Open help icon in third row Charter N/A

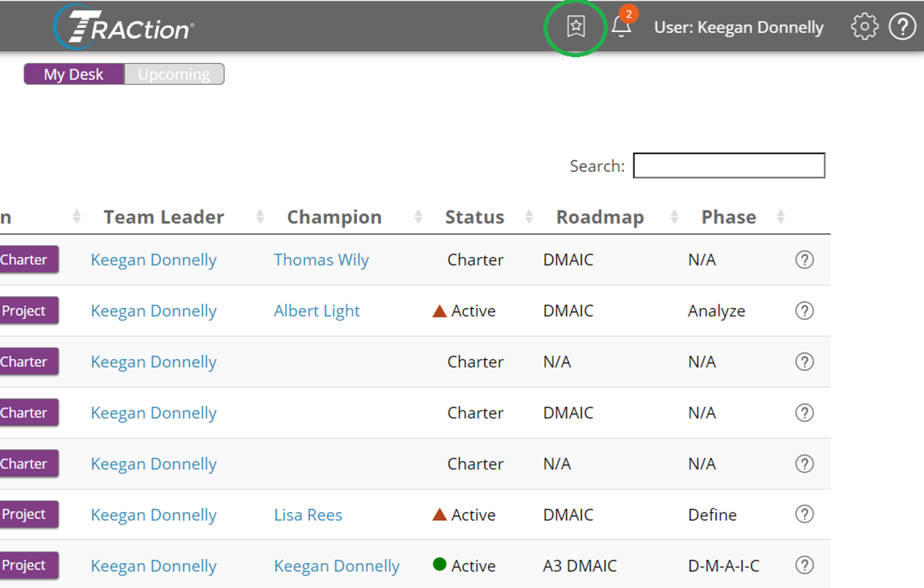click(x=804, y=362)
